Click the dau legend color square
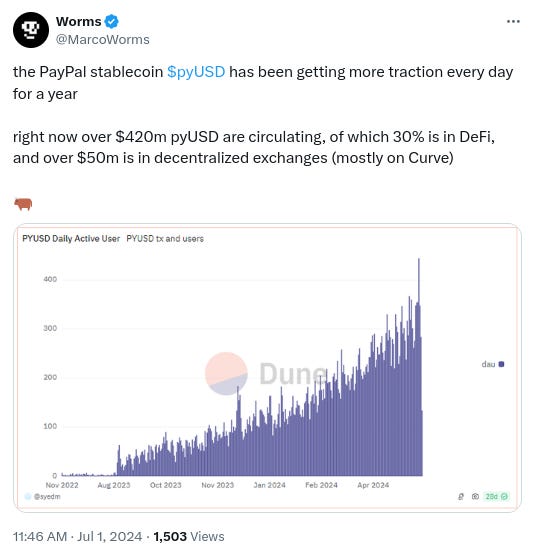533x555 pixels. [x=501, y=364]
